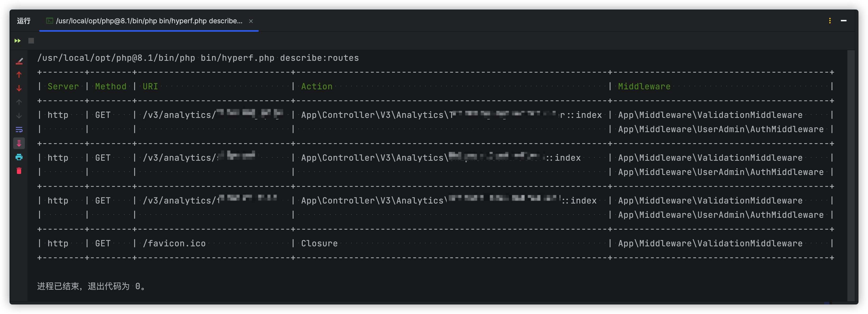Click the red down arrow icon

click(x=19, y=88)
